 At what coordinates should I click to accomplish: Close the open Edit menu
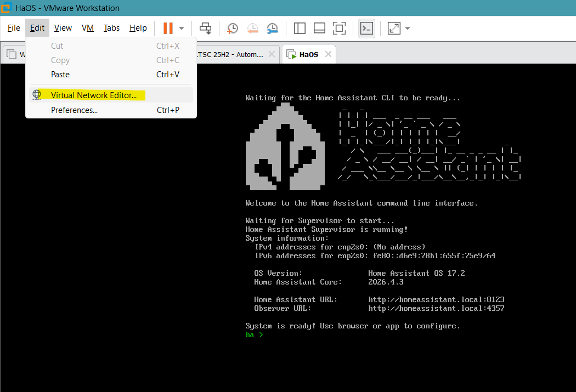tap(37, 28)
